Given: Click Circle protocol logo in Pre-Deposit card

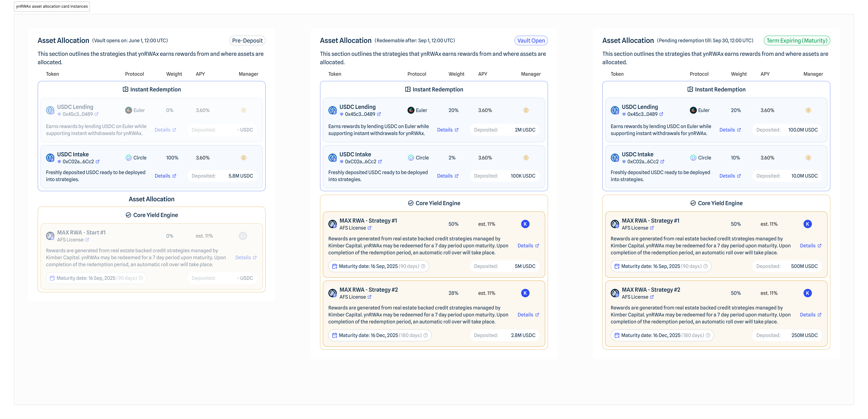Looking at the screenshot, I should (x=128, y=158).
